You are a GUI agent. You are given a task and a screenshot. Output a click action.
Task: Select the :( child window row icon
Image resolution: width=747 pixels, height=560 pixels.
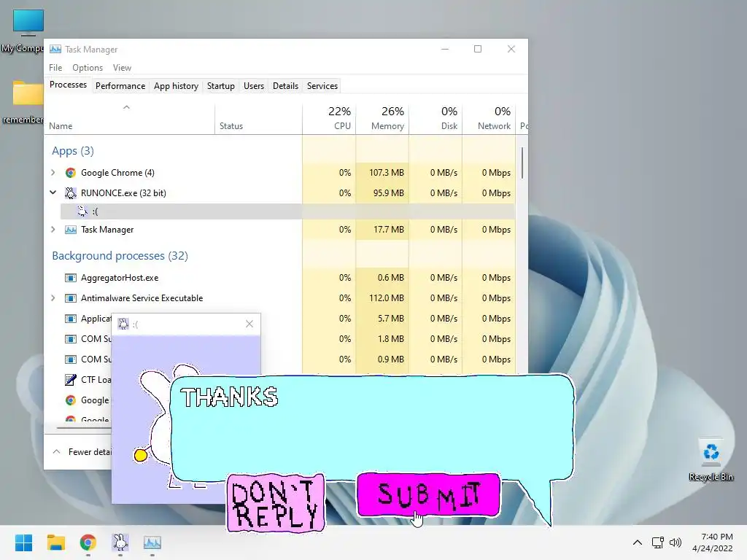[82, 211]
